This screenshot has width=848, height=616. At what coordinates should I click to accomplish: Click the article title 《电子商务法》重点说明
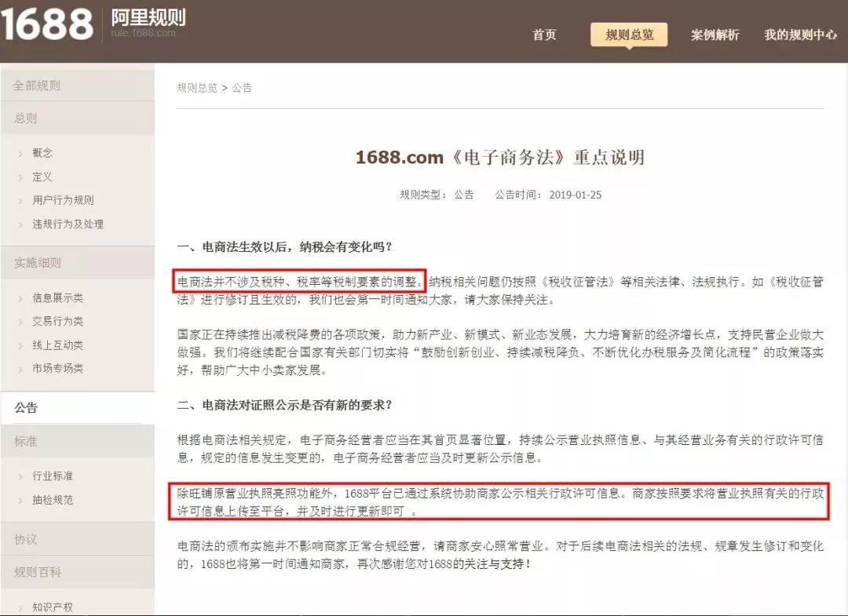(500, 157)
